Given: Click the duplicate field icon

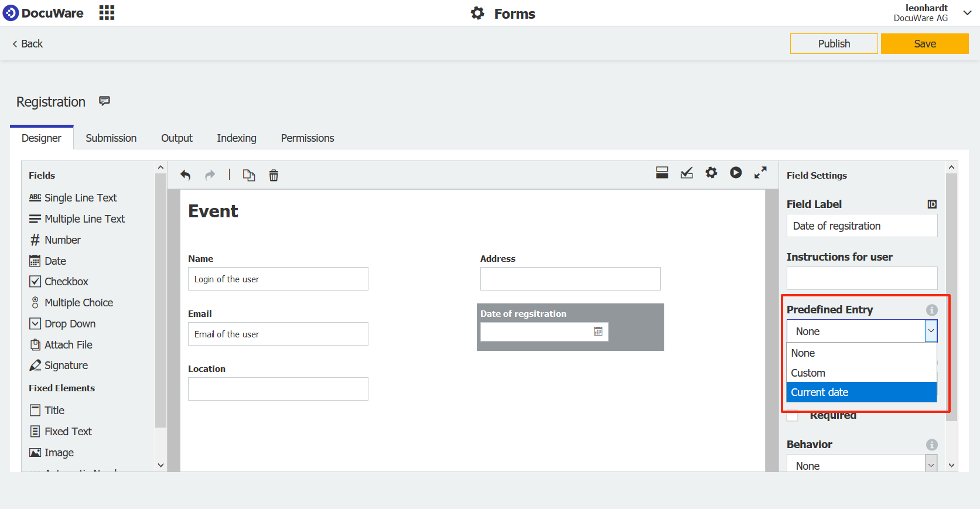Looking at the screenshot, I should click(x=249, y=175).
